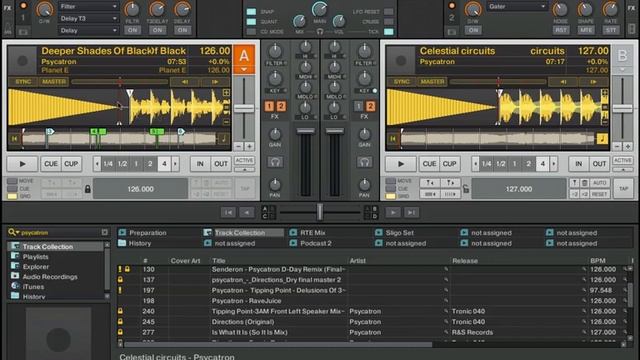Image resolution: width=640 pixels, height=360 pixels.
Task: Click tempo bend left arrow on Deck A
Action: coord(184,82)
